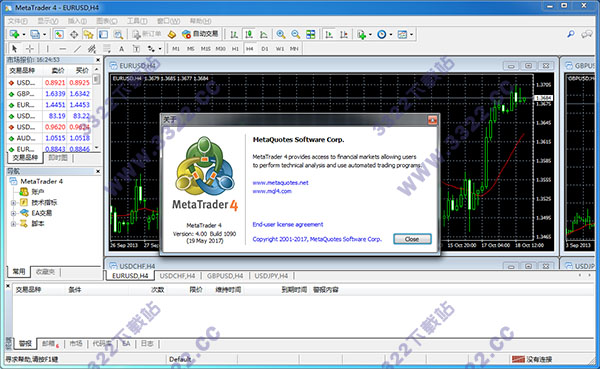Expand the EA交易 node in Navigator

13,213
